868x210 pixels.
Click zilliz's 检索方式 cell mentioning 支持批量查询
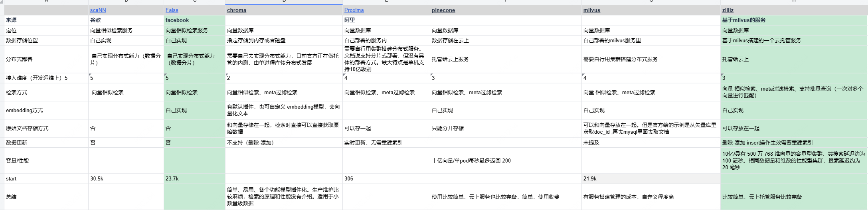pos(794,92)
